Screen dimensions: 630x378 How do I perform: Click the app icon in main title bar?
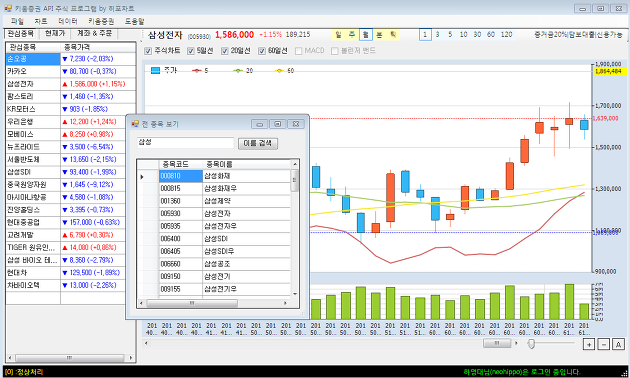pos(8,8)
